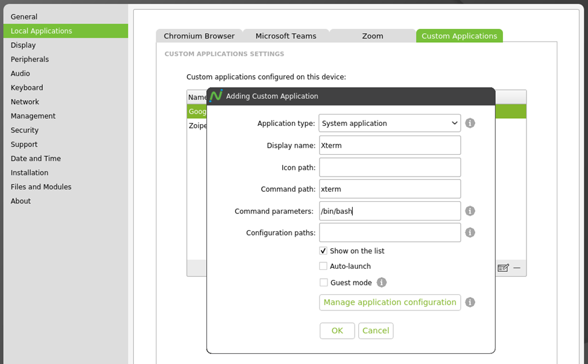Open Support section in the sidebar
Image resolution: width=588 pixels, height=364 pixels.
66,144
